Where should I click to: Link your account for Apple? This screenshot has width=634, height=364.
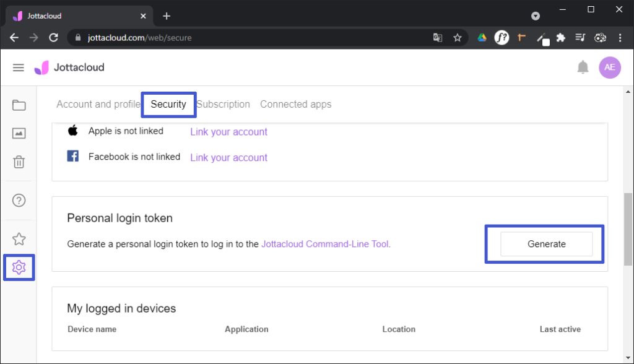tap(229, 132)
